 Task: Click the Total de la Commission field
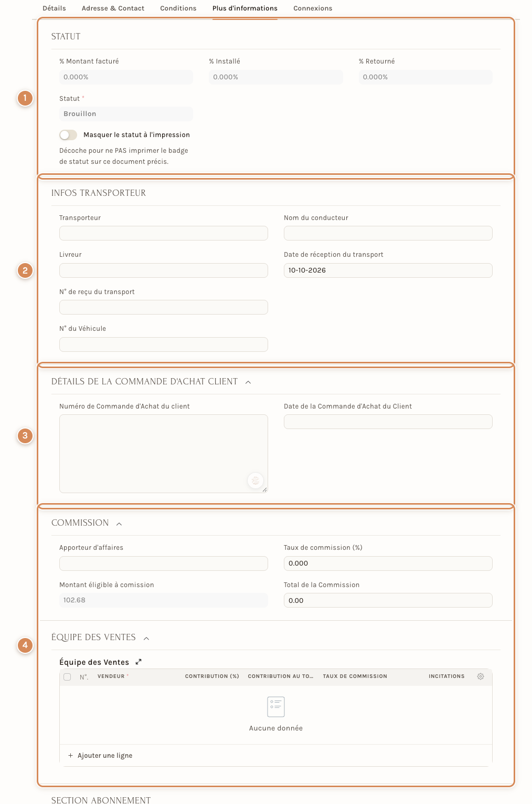point(388,600)
